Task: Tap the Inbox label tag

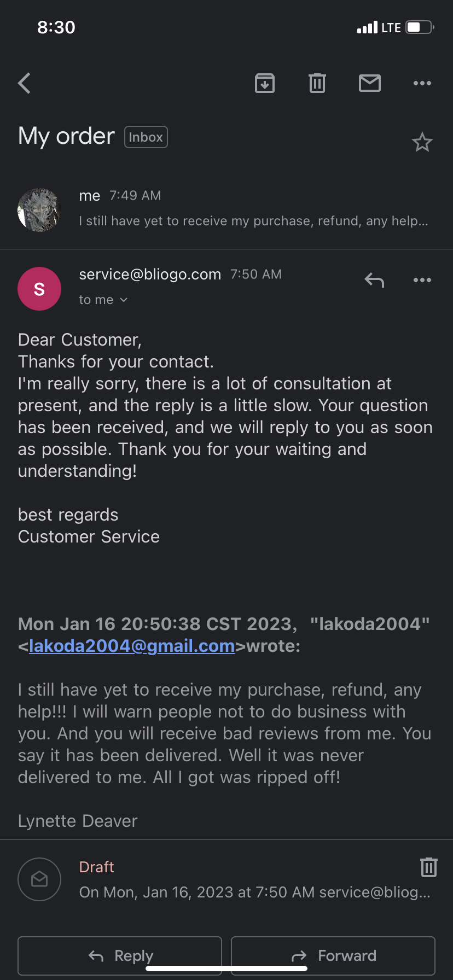Action: tap(146, 137)
